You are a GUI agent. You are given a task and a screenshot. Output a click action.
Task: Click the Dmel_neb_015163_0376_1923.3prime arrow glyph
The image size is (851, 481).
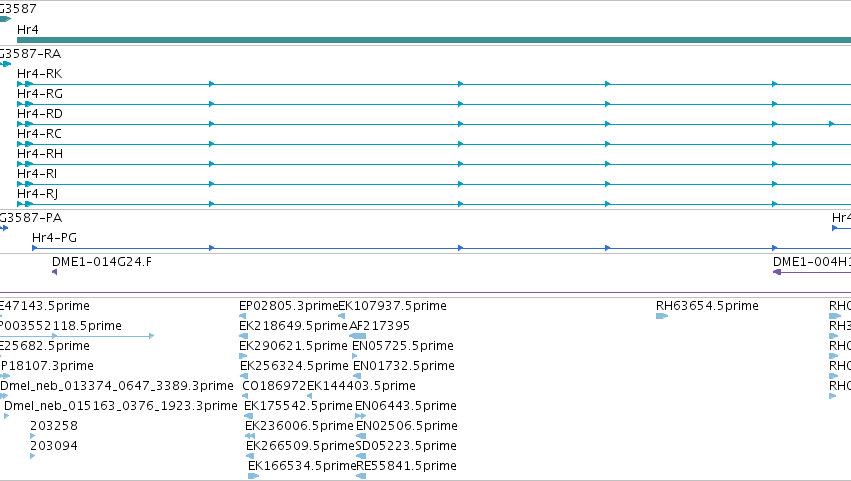(7, 416)
